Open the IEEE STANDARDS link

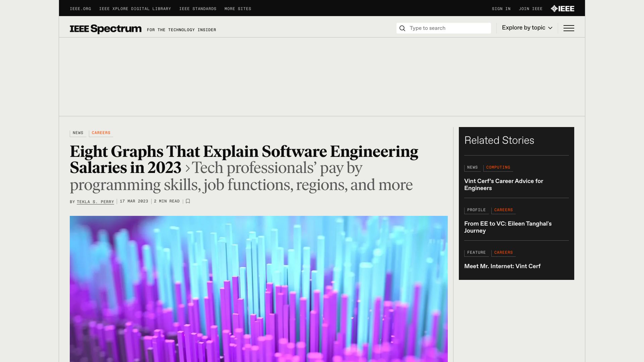coord(198,9)
